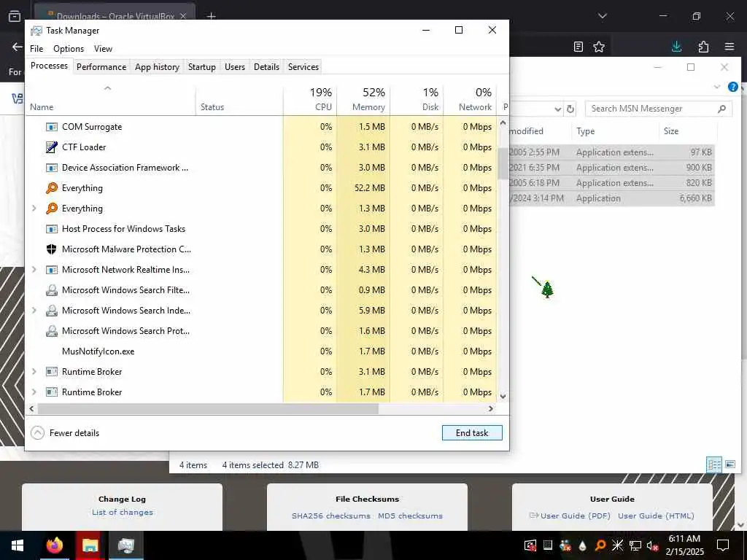This screenshot has height=560, width=747.
Task: Expand the second Everything process group
Action: (34, 208)
